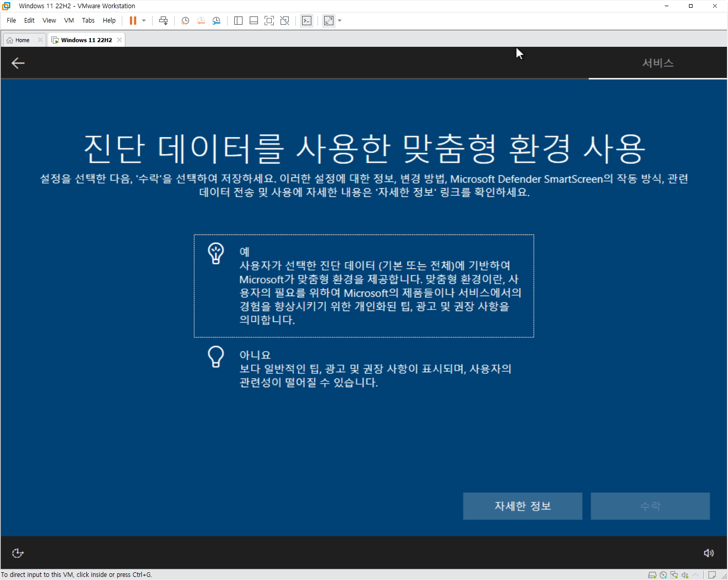
Task: Switch to Unity mode icon
Action: (x=285, y=21)
